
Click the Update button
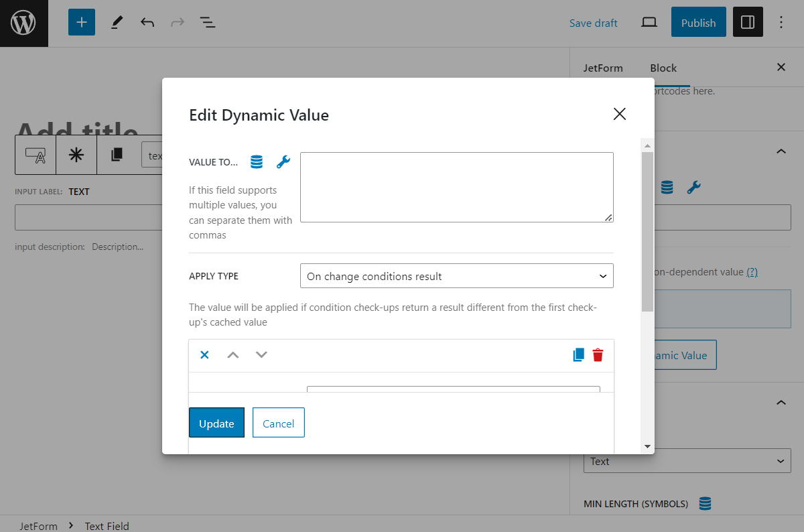click(216, 423)
